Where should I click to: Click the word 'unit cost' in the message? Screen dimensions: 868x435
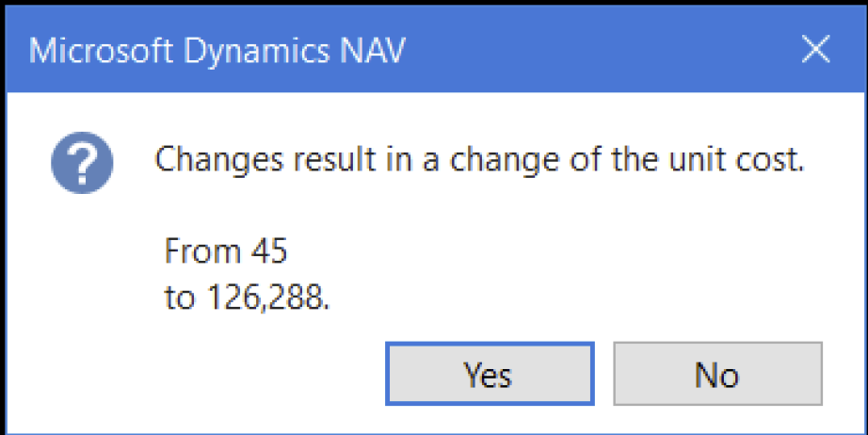click(x=735, y=159)
